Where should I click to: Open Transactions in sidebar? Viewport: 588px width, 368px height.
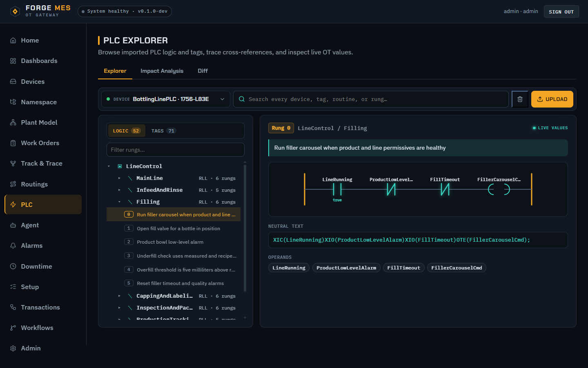(43, 307)
